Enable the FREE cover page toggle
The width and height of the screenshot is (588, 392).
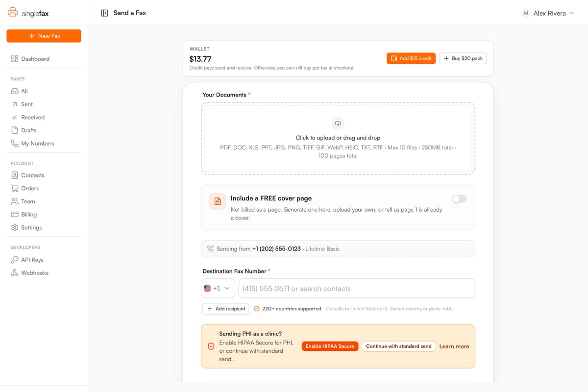[x=459, y=198]
